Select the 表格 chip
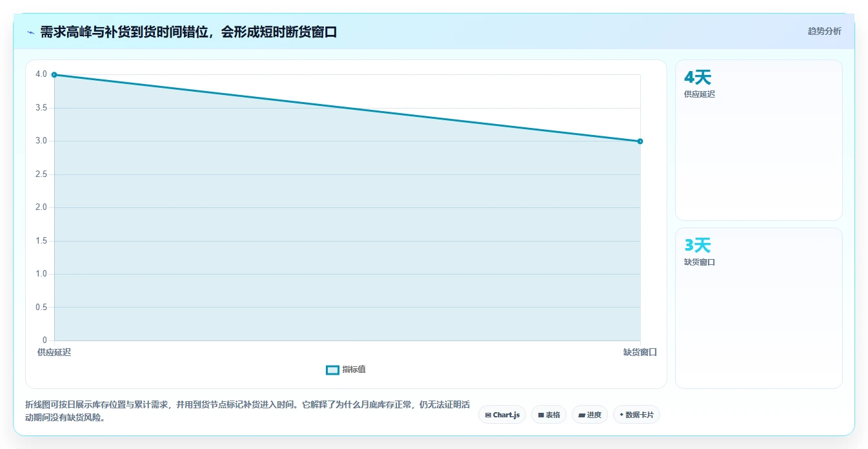Image resolution: width=868 pixels, height=449 pixels. click(x=549, y=415)
